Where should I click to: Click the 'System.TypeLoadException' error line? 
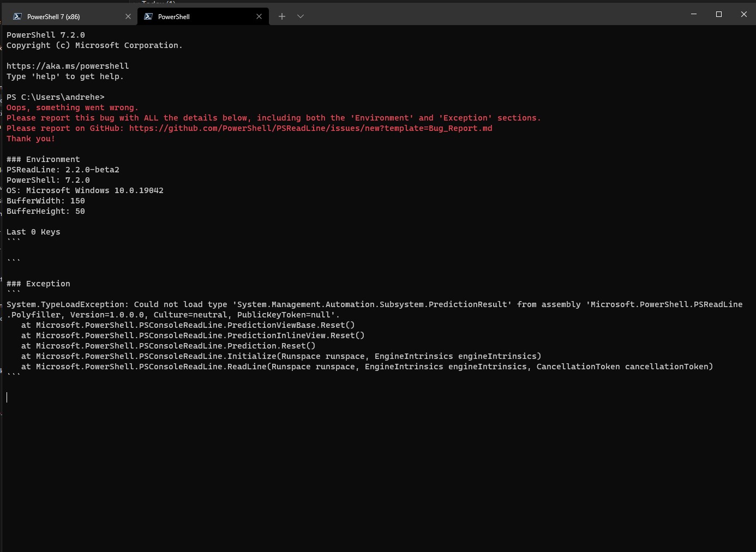375,309
